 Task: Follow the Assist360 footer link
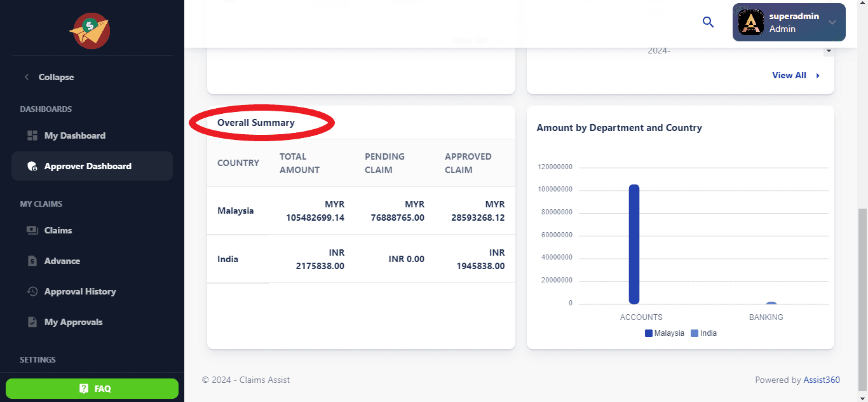(821, 380)
